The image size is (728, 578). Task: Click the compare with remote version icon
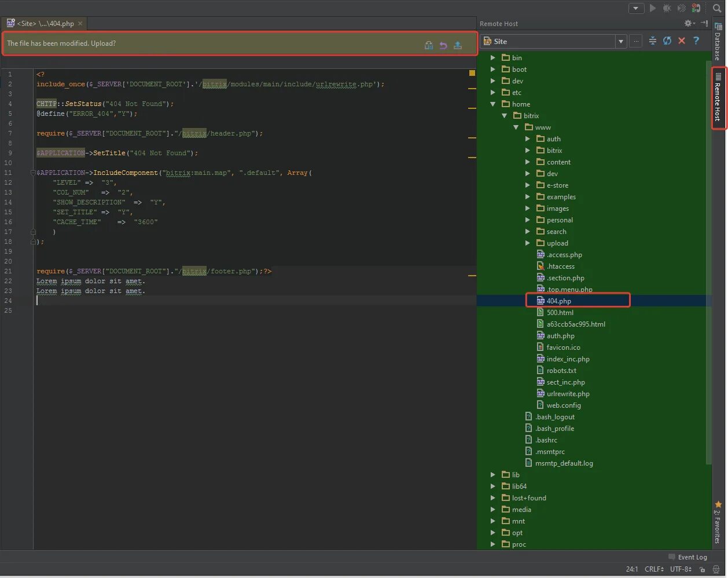429,45
